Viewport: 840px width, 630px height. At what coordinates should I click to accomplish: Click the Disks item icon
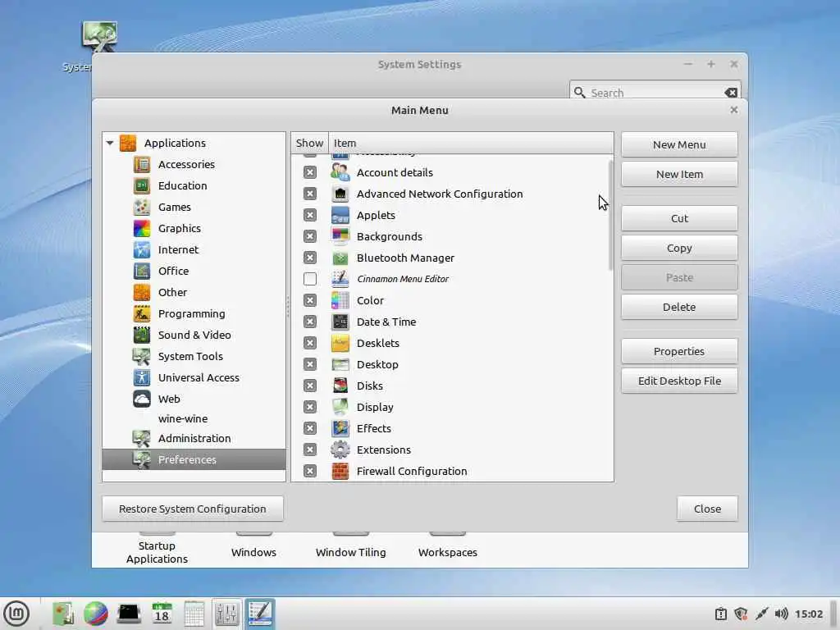[x=340, y=386]
